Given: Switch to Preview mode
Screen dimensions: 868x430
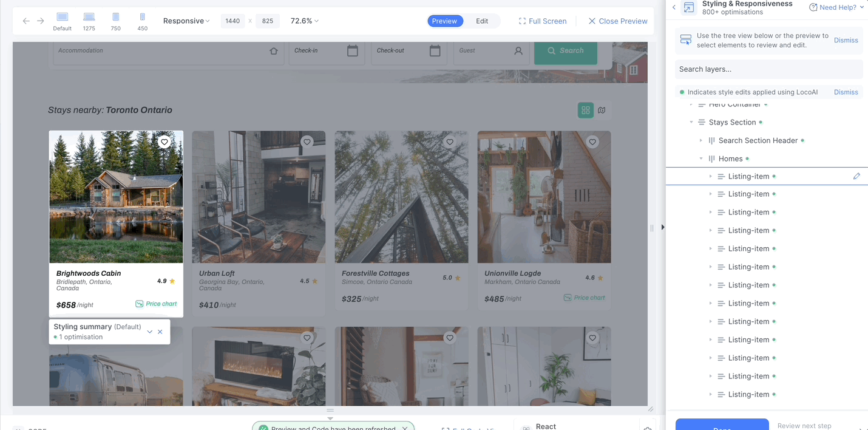Looking at the screenshot, I should click(x=445, y=21).
